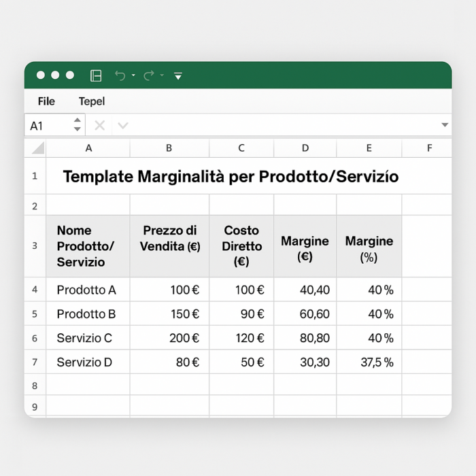Select the '37,5 %' margin cell
The image size is (476, 476).
pyautogui.click(x=369, y=362)
